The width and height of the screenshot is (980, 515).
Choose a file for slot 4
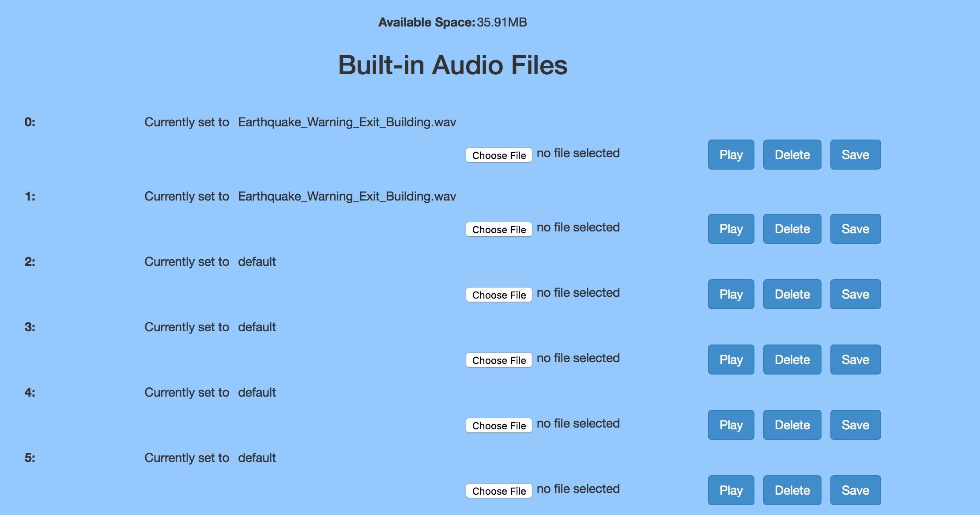(x=499, y=425)
